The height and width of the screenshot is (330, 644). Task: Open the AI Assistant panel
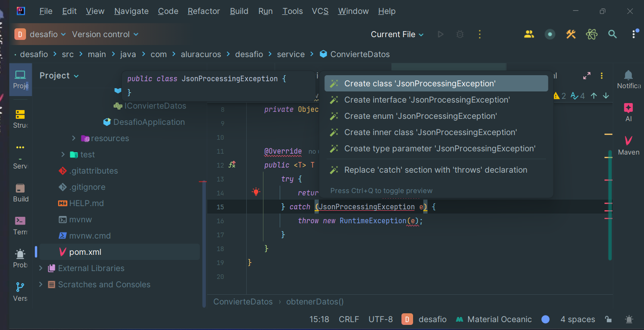[628, 112]
